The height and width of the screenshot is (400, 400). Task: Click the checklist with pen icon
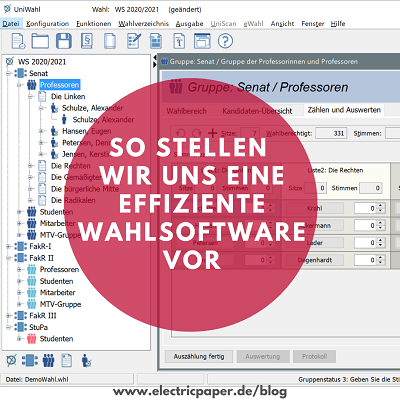pyautogui.click(x=134, y=41)
